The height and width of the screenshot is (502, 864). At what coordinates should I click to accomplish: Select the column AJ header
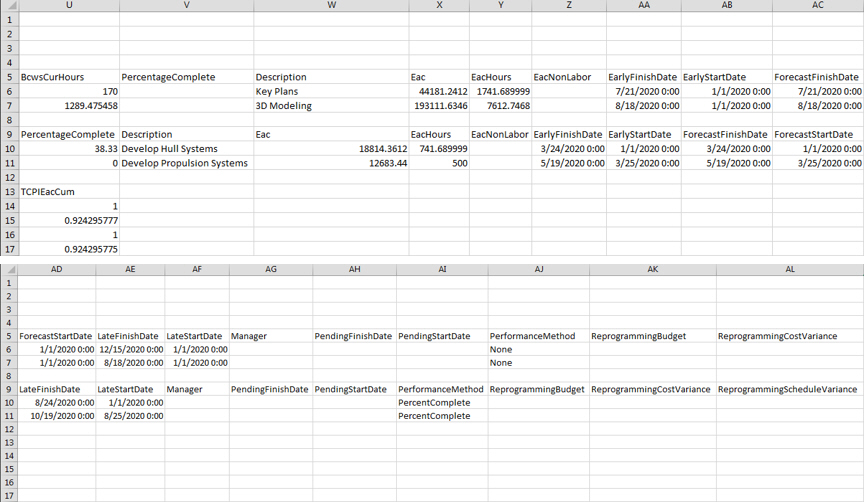(538, 270)
